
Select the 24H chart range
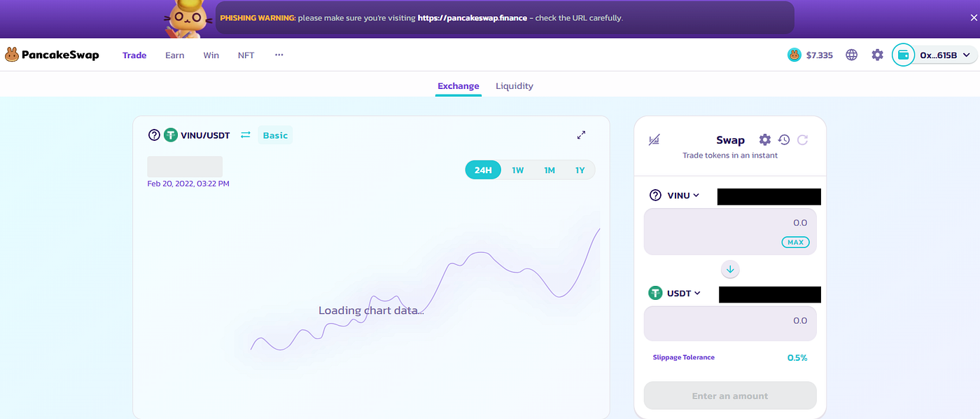click(x=483, y=170)
